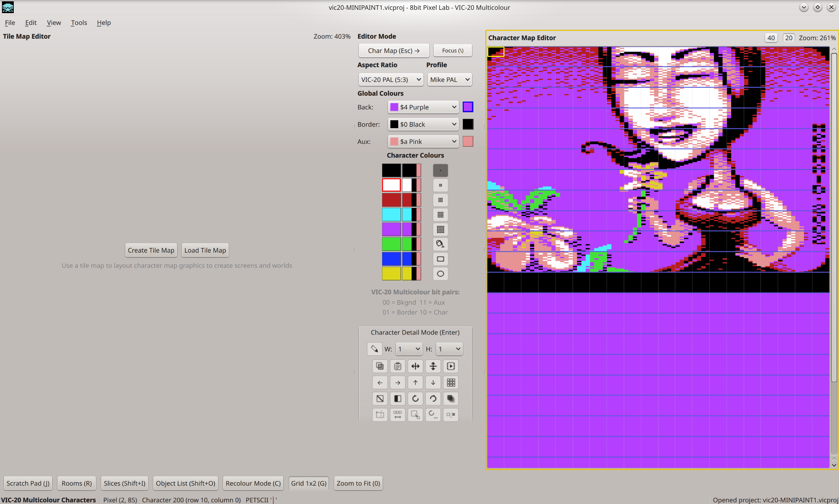The width and height of the screenshot is (839, 504).
Task: Select the 2x2 dot brush size
Action: click(x=440, y=185)
